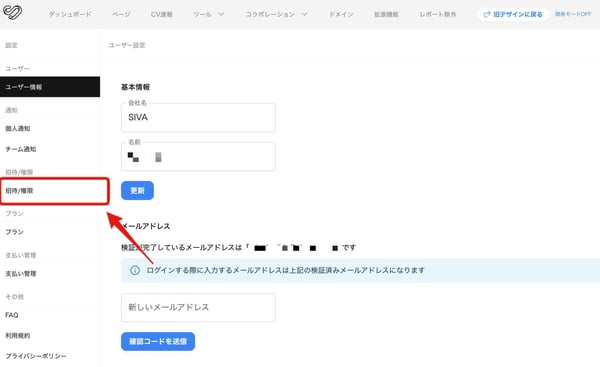
Task: Click the ユーザー設定 breadcrumb text
Action: 127,45
